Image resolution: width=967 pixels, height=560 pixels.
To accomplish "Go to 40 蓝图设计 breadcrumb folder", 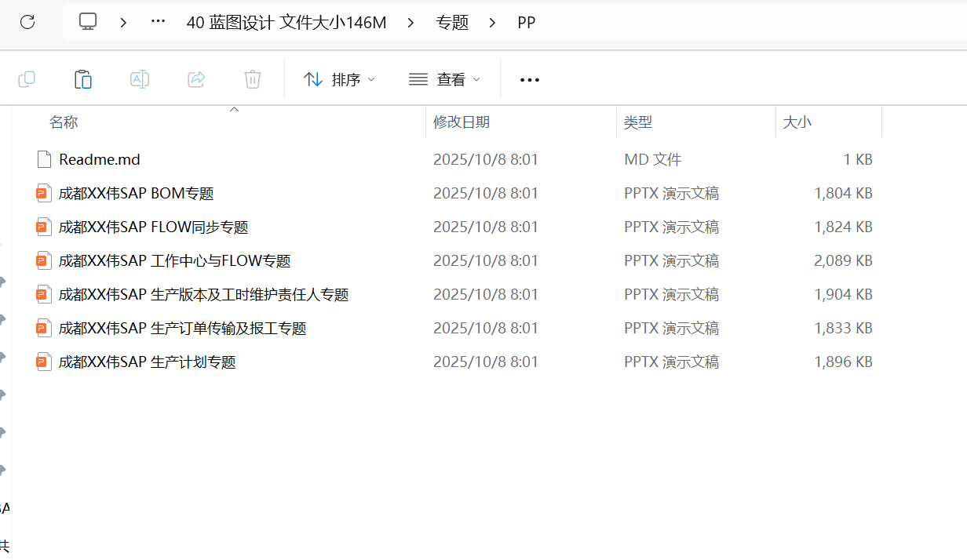I will pos(286,23).
